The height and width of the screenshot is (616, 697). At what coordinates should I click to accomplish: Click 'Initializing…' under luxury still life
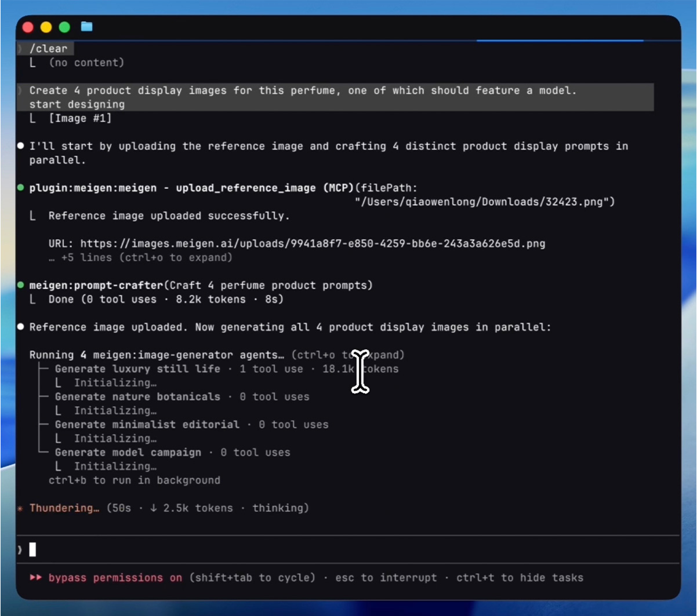coord(115,382)
